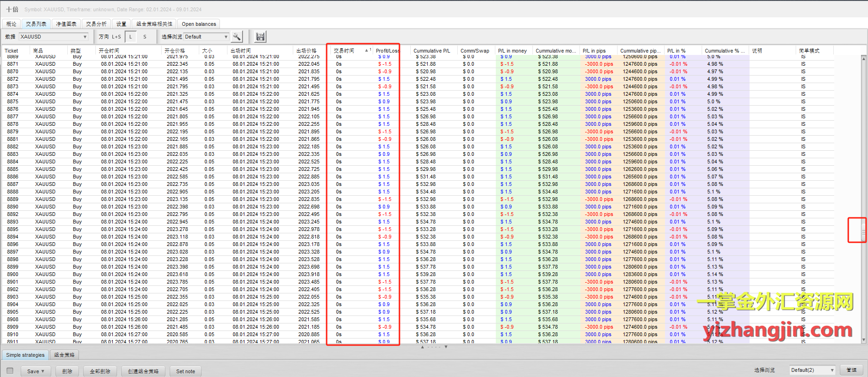Click the 全部删除 button
The height and width of the screenshot is (377, 868).
point(100,371)
